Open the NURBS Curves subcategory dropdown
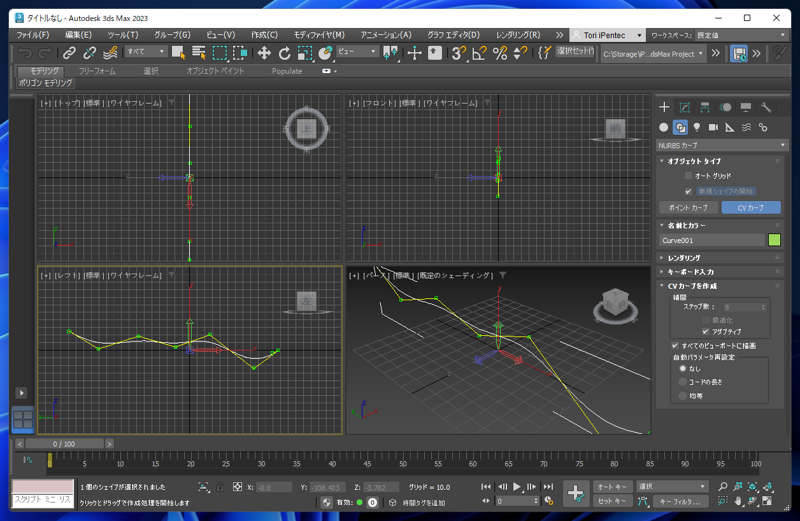800x521 pixels. point(721,145)
